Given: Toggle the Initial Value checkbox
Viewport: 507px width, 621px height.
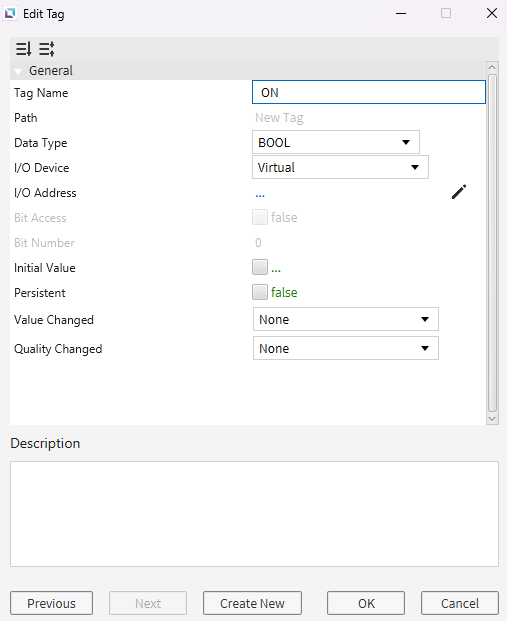Looking at the screenshot, I should 260,267.
